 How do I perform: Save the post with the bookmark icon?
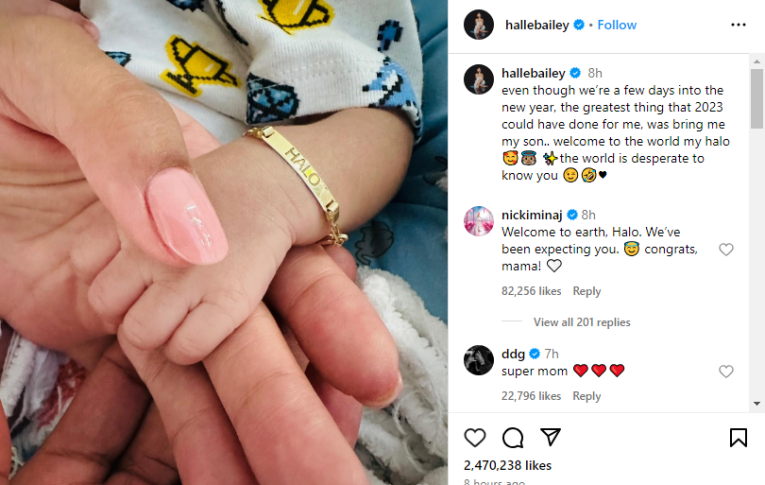738,438
